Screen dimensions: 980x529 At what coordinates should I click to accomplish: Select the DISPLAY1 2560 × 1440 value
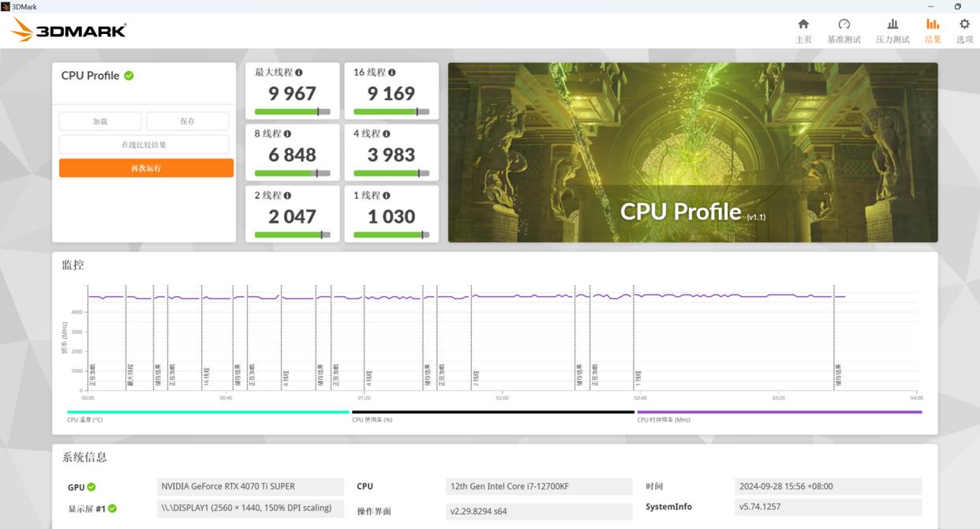[251, 508]
